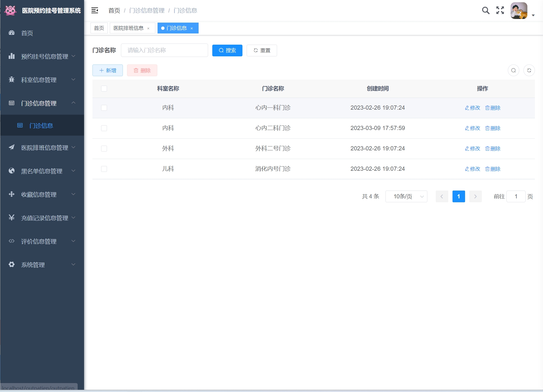543x392 pixels.
Task: Check the 心内二科门诊 row checkbox
Action: coord(104,128)
